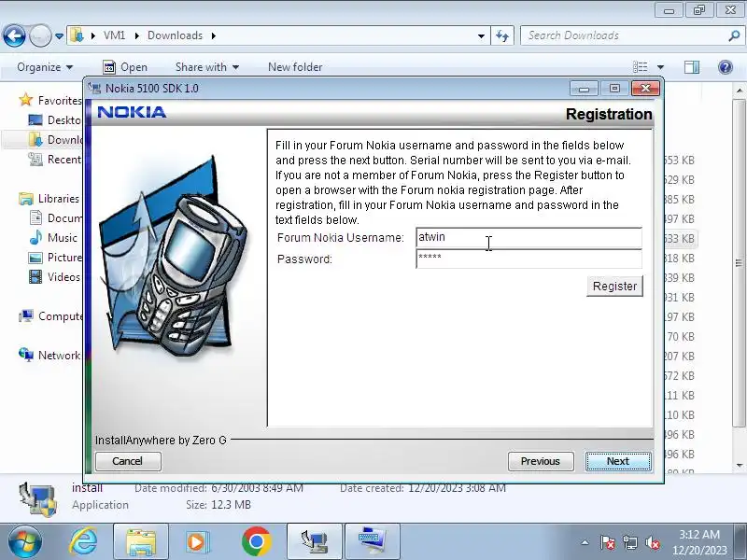Open Documents library in navigation pane
The image size is (747, 560).
click(x=55, y=218)
